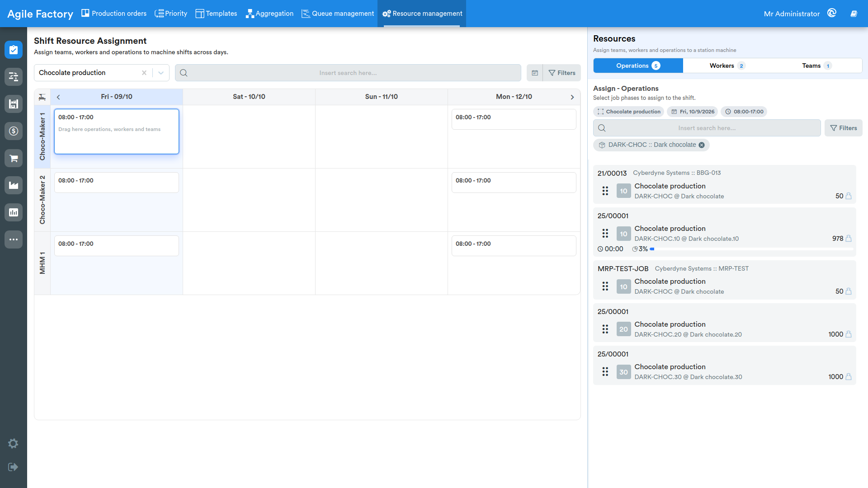Open the factory sidebar icon

coord(14,185)
